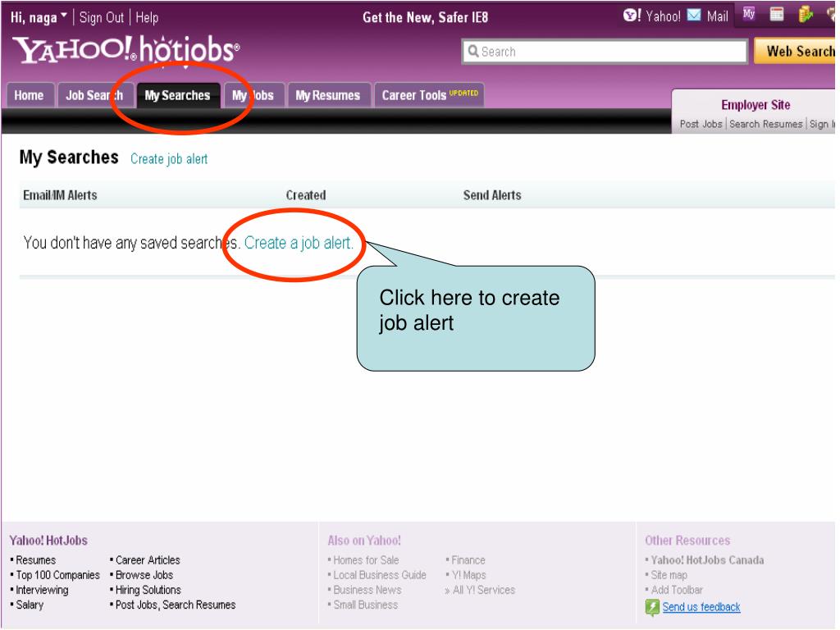The height and width of the screenshot is (630, 840).
Task: Open Business News link
Action: click(x=367, y=591)
